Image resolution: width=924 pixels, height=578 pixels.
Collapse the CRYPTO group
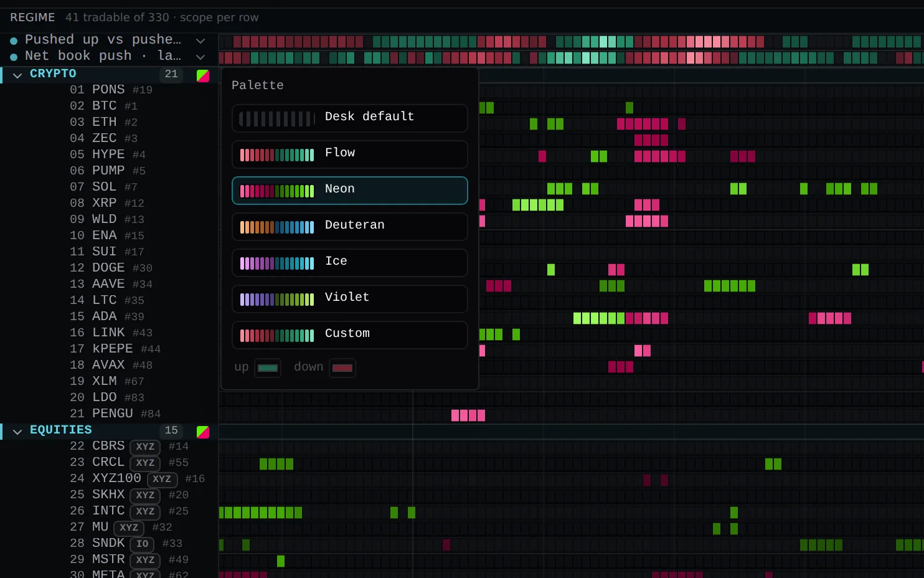(17, 75)
